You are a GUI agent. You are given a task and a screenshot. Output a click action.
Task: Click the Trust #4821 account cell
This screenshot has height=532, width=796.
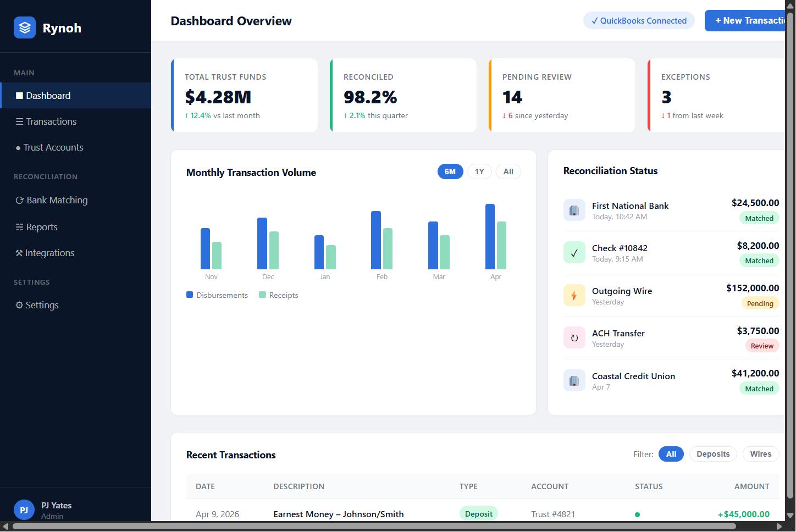553,514
